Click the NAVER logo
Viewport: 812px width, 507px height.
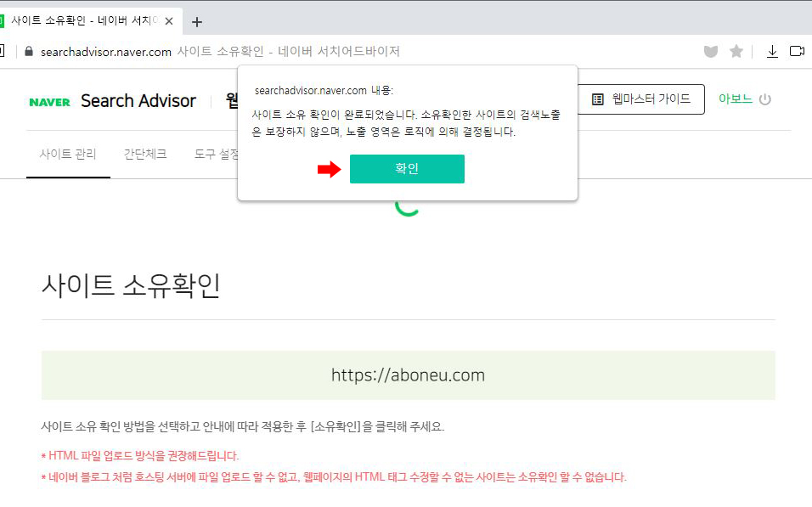point(50,102)
